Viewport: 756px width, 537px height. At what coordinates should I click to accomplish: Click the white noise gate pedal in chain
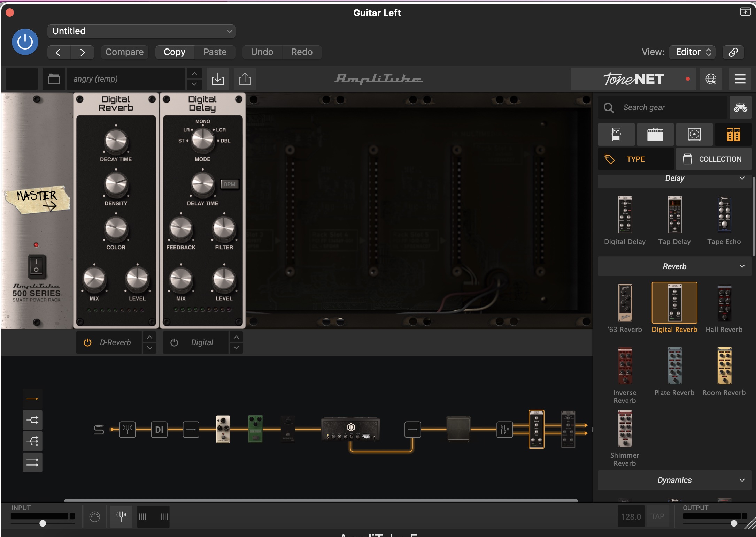coord(223,429)
